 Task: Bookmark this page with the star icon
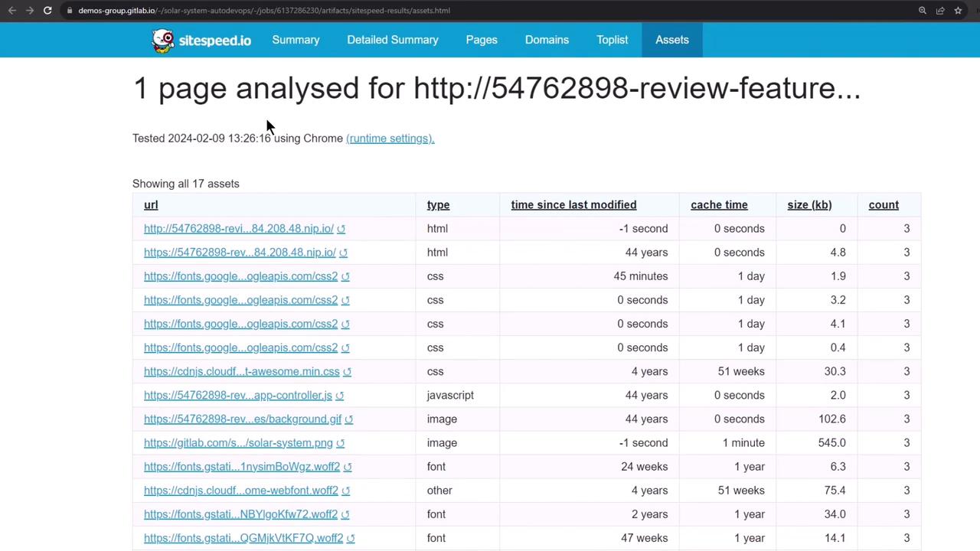tap(958, 11)
